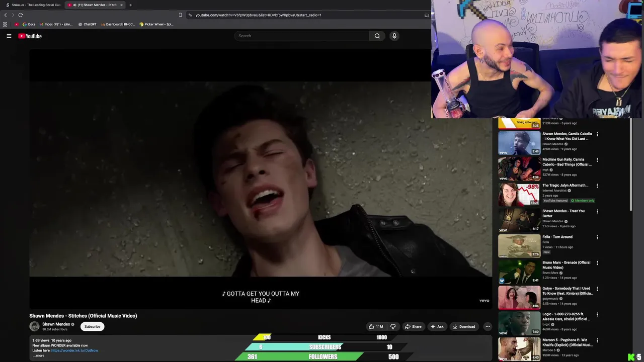This screenshot has width=644, height=362.
Task: Dislike the video with the thumbs down
Action: (x=393, y=326)
